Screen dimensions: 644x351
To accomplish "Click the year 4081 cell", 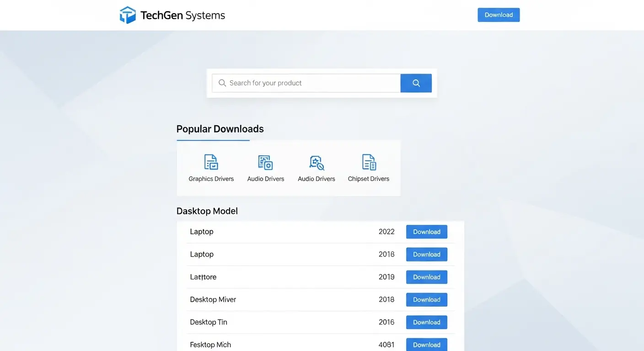I will pos(386,345).
